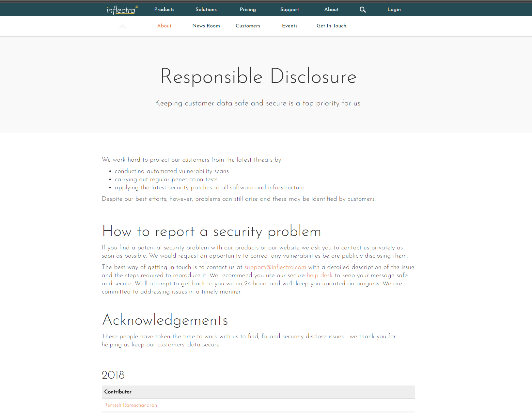This screenshot has height=413, width=532.
Task: Click the Inflectra logo
Action: tap(122, 10)
